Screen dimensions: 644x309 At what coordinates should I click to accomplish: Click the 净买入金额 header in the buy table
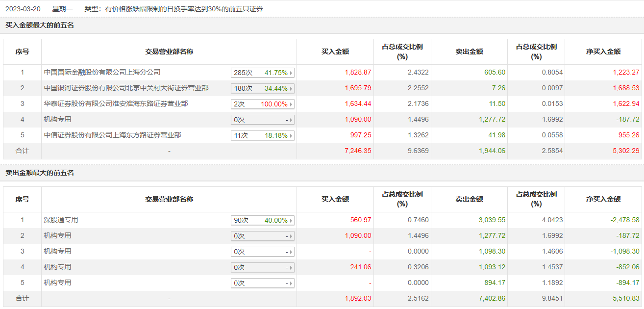click(603, 51)
